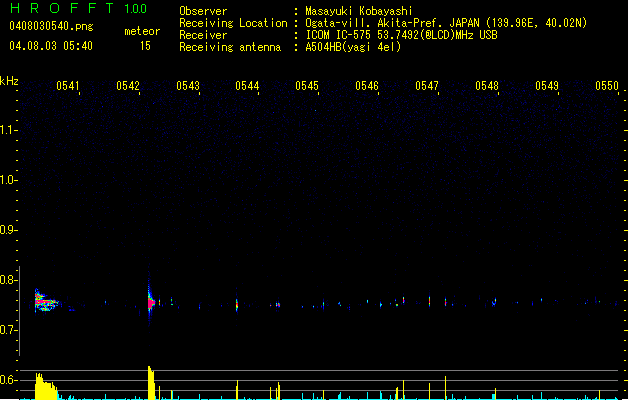Click the 0542 time marker

point(128,86)
